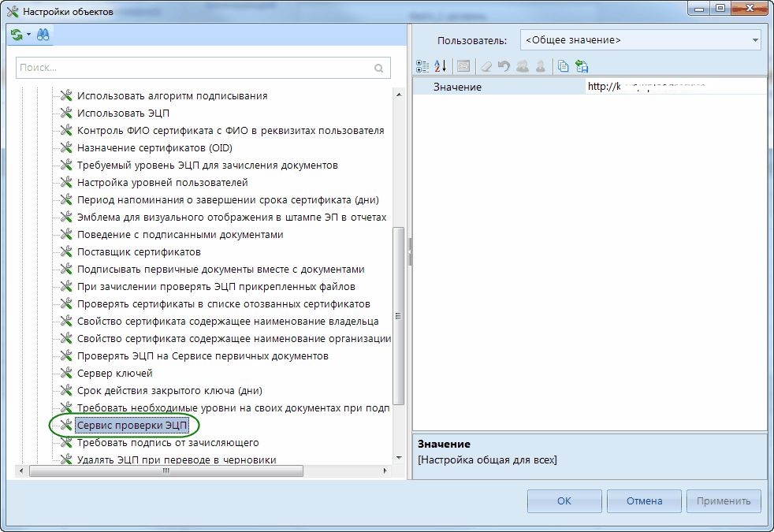Click the binoculars search icon
This screenshot has width=774, height=532.
click(x=43, y=35)
